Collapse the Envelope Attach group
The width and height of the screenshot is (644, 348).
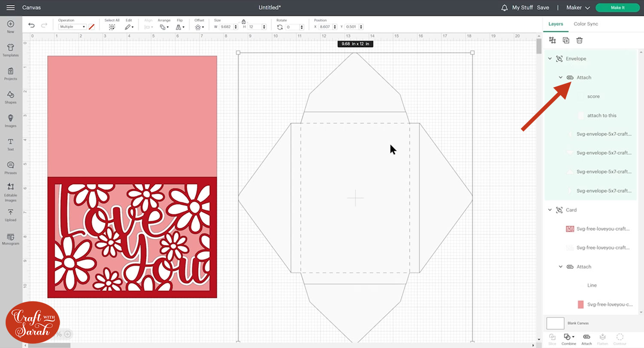click(561, 77)
